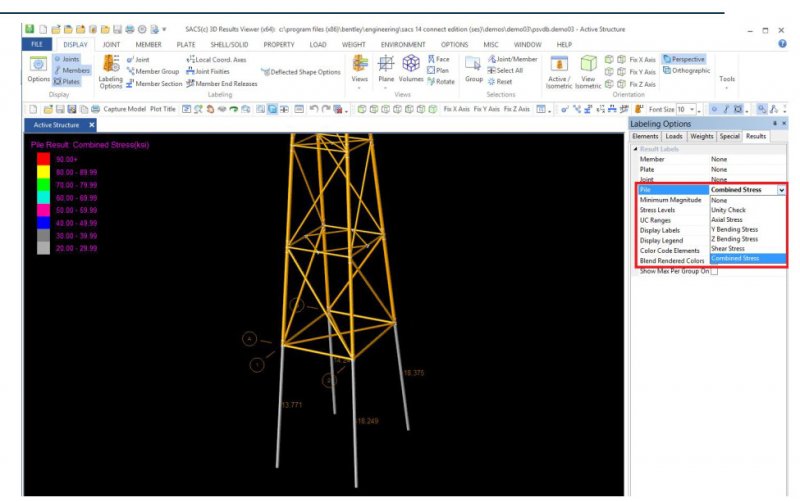The width and height of the screenshot is (800, 502).
Task: Show Member End Releases labels
Action: [x=221, y=83]
